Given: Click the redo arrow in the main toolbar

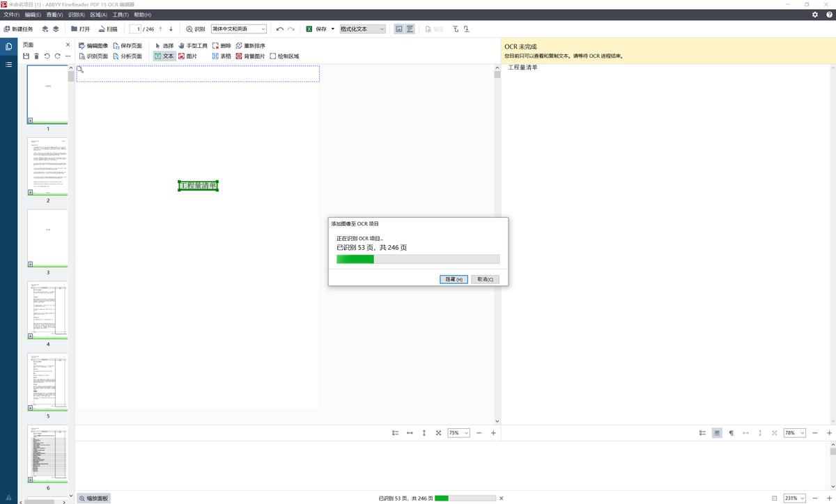Looking at the screenshot, I should (x=291, y=29).
